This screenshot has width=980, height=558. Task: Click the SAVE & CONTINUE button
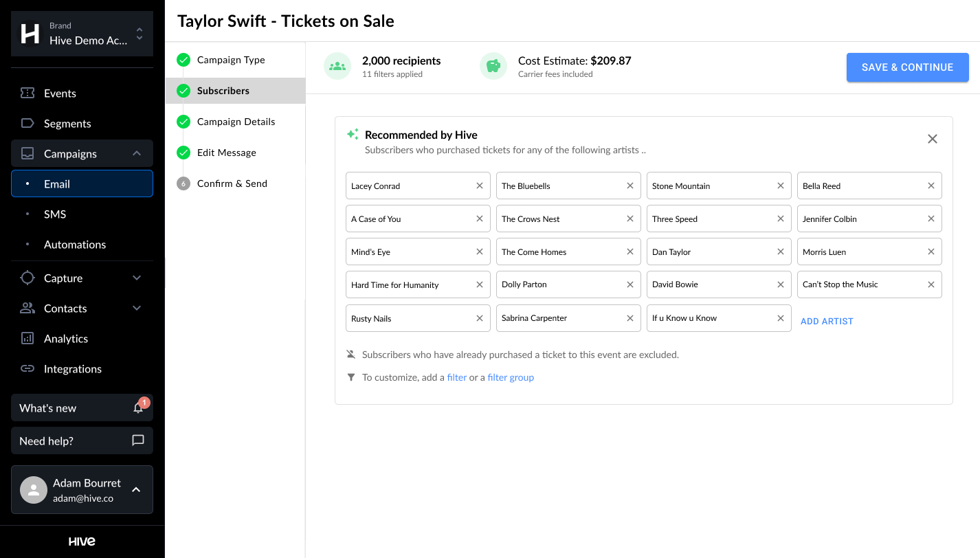tap(907, 67)
